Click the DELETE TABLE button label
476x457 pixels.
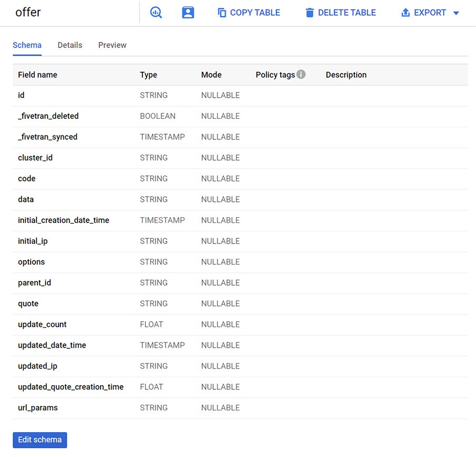pyautogui.click(x=347, y=13)
